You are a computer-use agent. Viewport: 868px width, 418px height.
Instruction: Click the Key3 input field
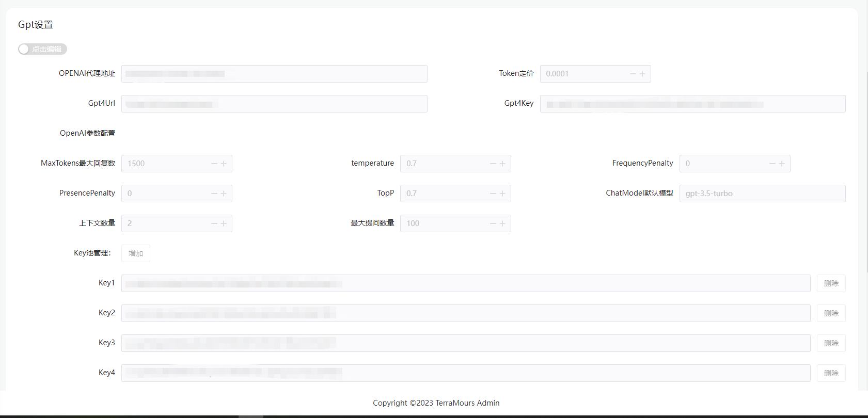(466, 343)
